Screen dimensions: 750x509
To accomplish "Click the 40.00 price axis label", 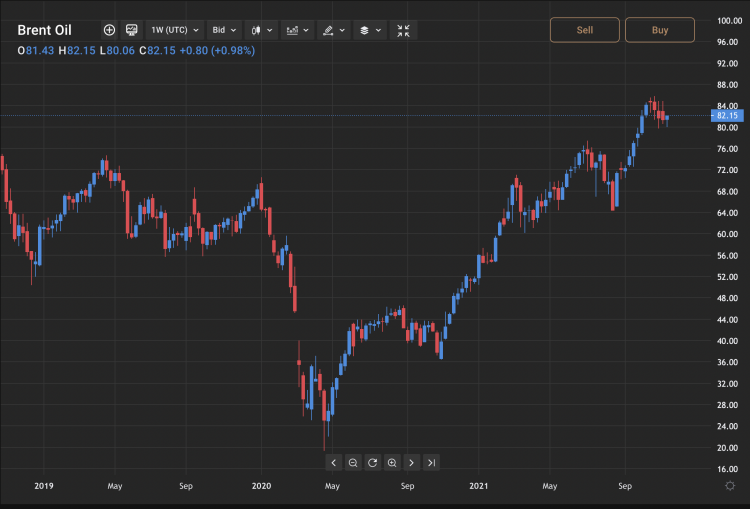I will [727, 341].
